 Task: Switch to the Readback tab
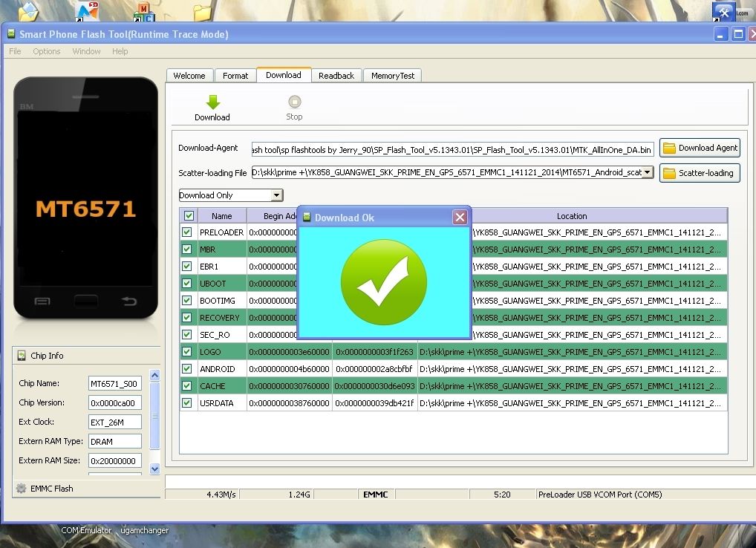336,76
